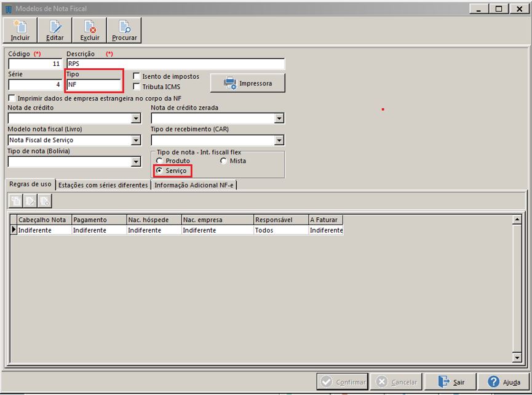
Task: Click the Nac. empresa column header
Action: [x=218, y=220]
